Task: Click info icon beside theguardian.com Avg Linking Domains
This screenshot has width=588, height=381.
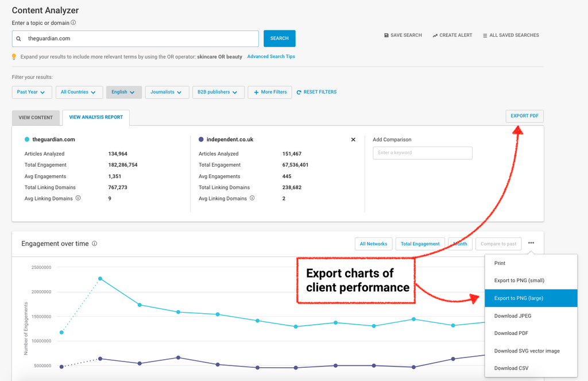Action: [x=78, y=198]
